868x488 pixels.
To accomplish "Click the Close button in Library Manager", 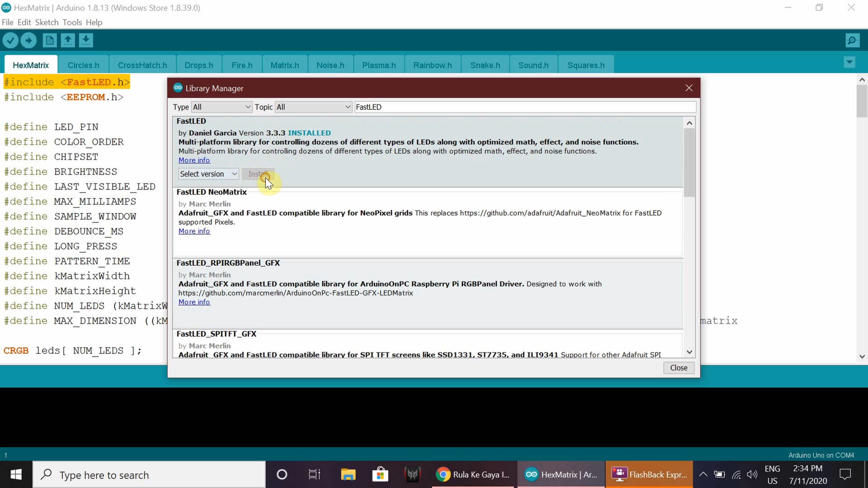I will (x=679, y=368).
